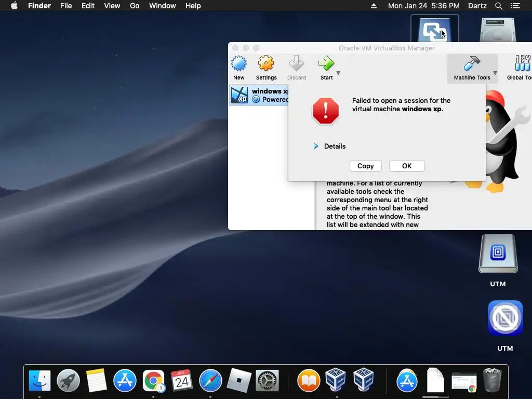Select the UTM app icon with prohibited sign

pyautogui.click(x=505, y=318)
